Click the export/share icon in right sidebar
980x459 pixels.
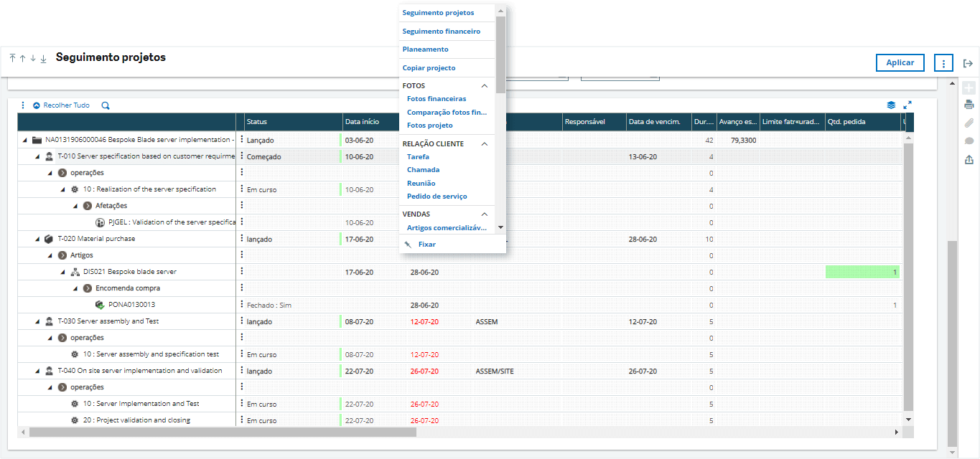[x=969, y=160]
